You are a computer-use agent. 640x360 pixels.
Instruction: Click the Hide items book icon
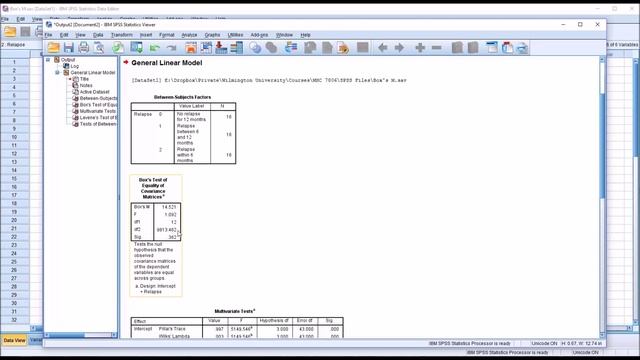point(473,48)
